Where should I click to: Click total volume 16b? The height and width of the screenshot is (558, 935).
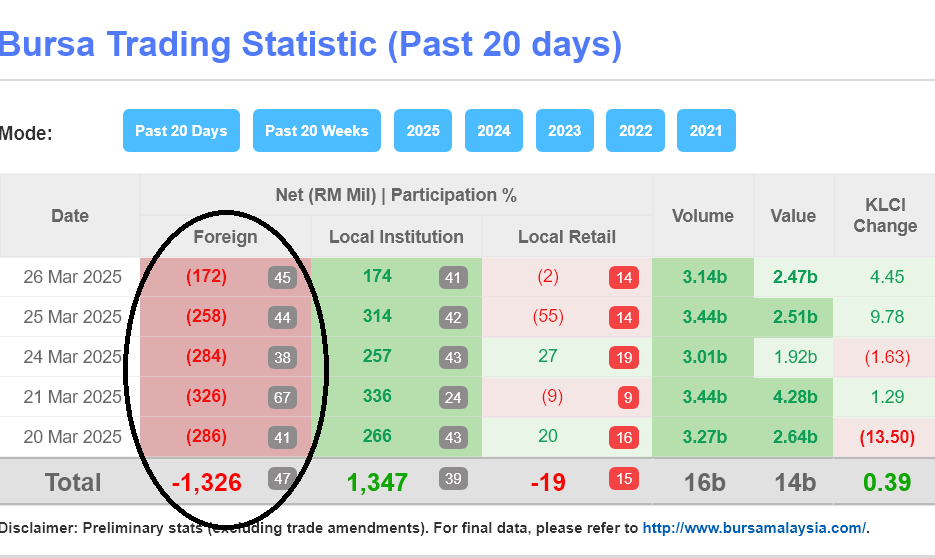click(704, 482)
